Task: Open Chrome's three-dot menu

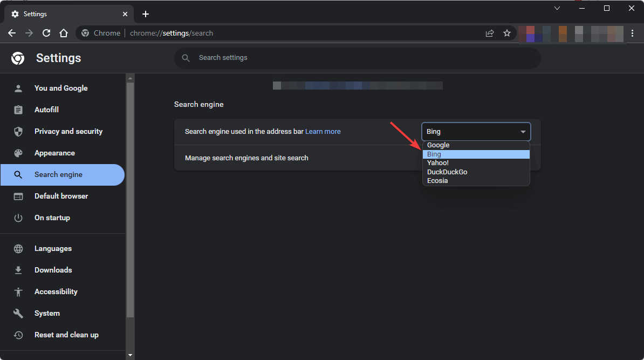Action: coord(633,33)
